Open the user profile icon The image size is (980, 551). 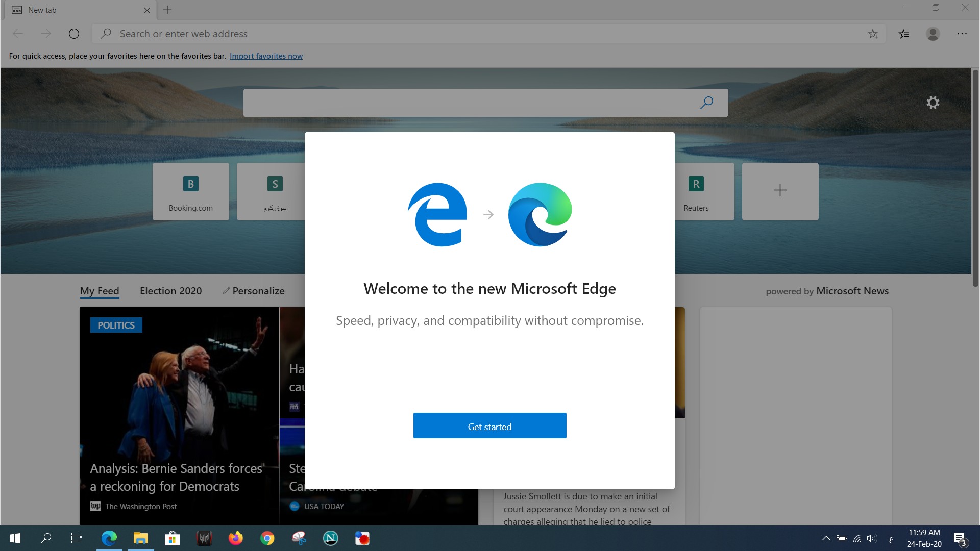pyautogui.click(x=933, y=34)
